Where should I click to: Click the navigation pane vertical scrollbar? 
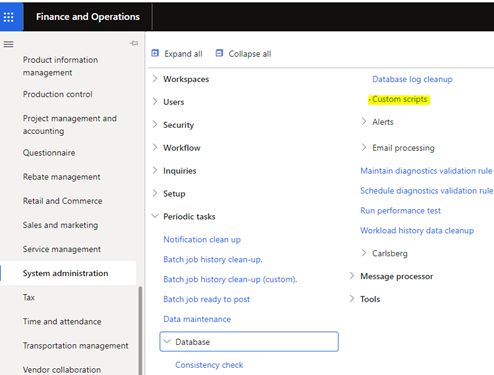coord(140,330)
